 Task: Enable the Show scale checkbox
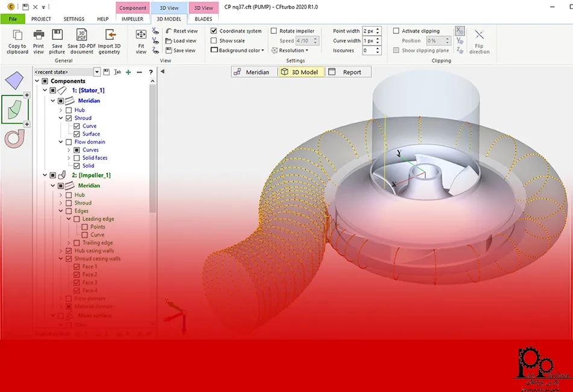[214, 40]
